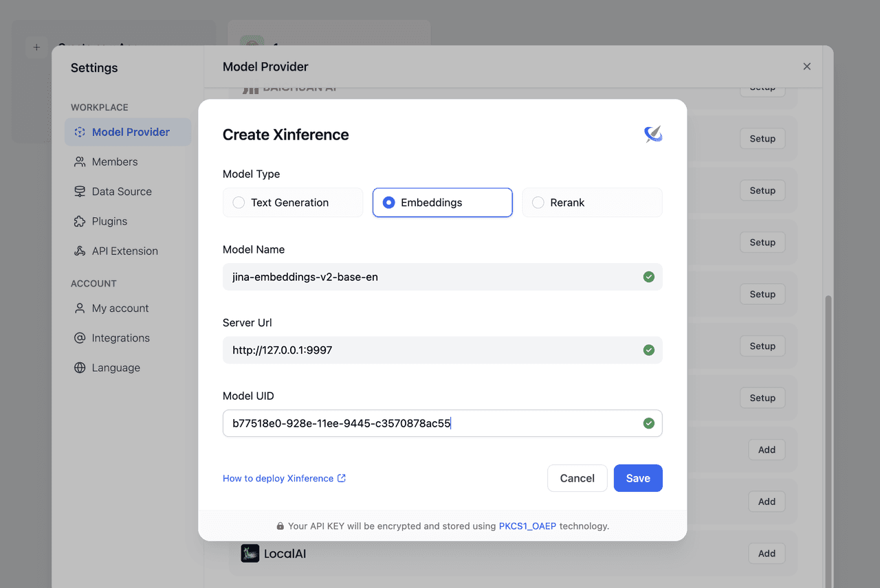The height and width of the screenshot is (588, 880).
Task: Open the PKCS1_OAEP technology link
Action: 527,526
